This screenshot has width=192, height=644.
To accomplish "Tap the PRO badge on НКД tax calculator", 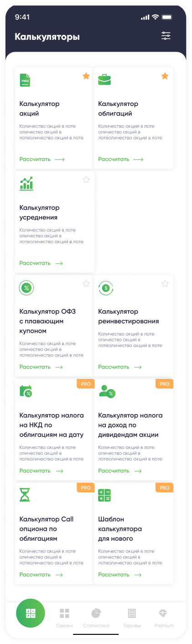I will point(86,384).
